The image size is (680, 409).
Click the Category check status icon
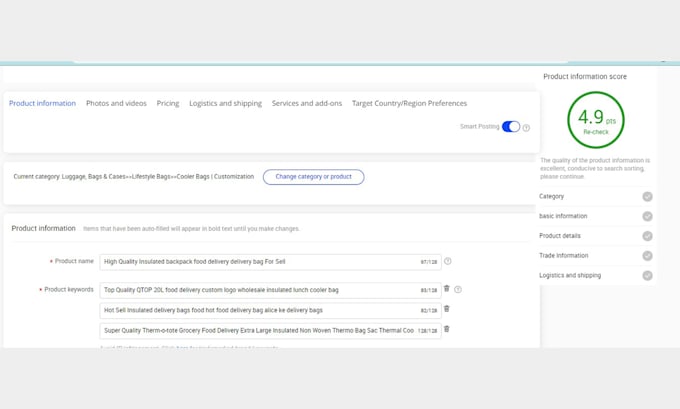[x=647, y=196]
